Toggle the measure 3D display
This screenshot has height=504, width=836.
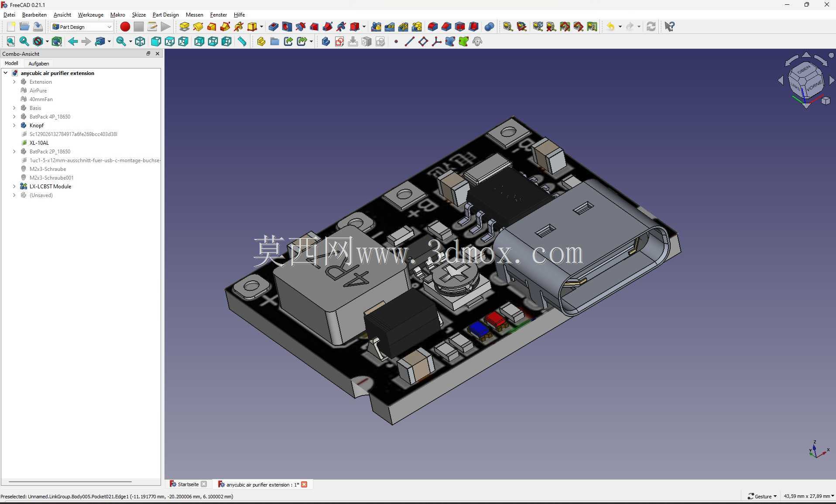(x=578, y=27)
